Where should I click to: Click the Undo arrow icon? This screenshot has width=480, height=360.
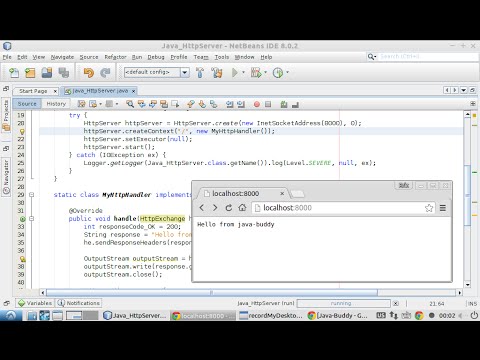click(89, 72)
